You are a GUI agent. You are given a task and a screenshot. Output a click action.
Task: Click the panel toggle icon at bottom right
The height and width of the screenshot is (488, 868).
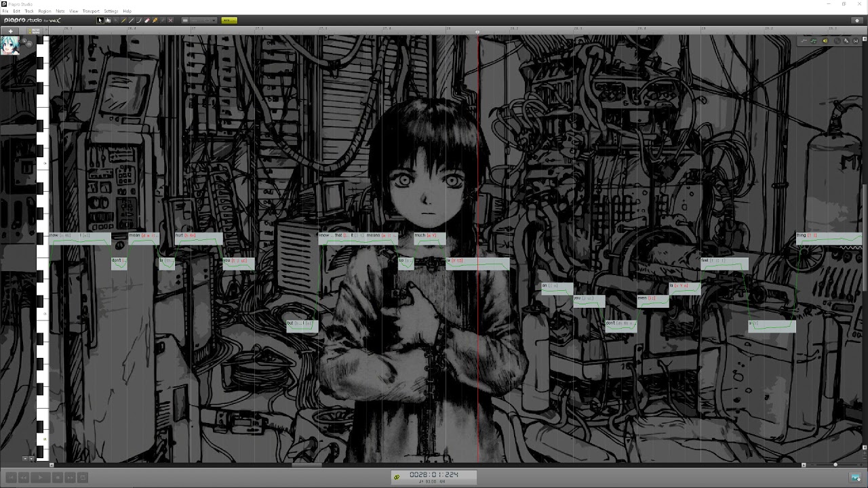[x=856, y=477]
